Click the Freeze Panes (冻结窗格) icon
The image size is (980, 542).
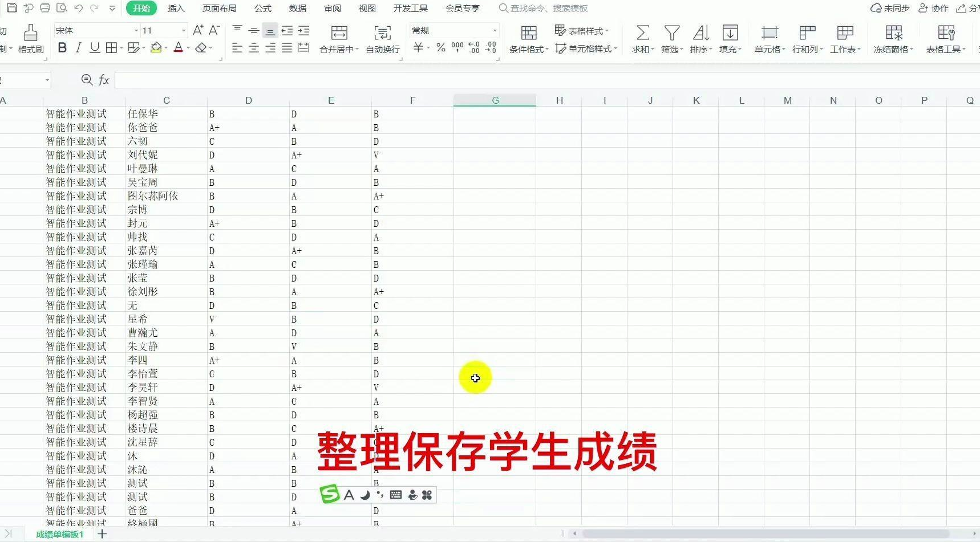coord(893,33)
